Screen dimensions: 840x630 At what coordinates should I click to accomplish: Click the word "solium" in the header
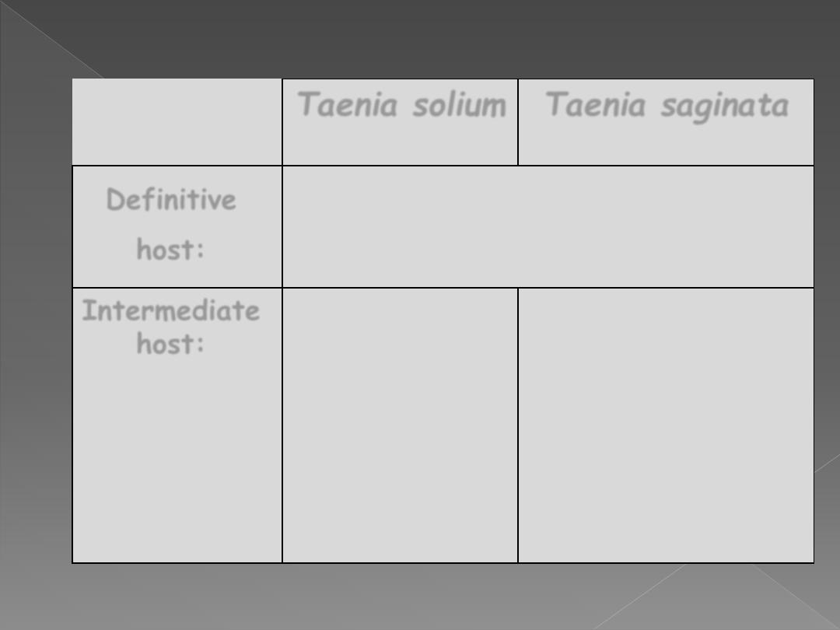click(459, 105)
